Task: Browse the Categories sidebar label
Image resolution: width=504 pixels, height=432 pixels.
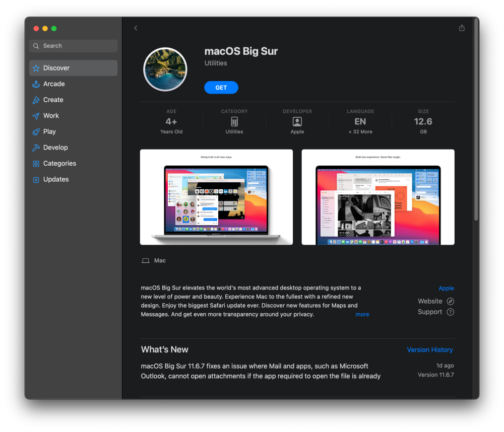Action: click(60, 164)
